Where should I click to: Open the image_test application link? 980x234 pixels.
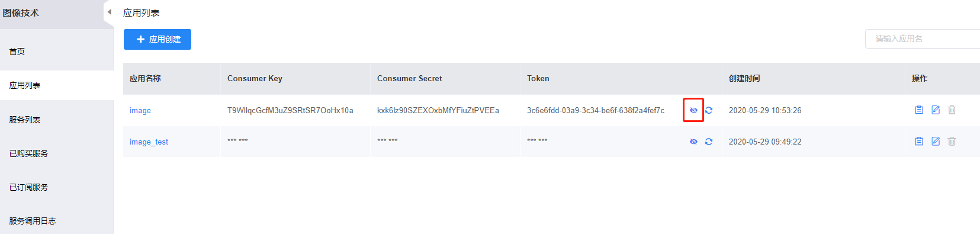(149, 142)
